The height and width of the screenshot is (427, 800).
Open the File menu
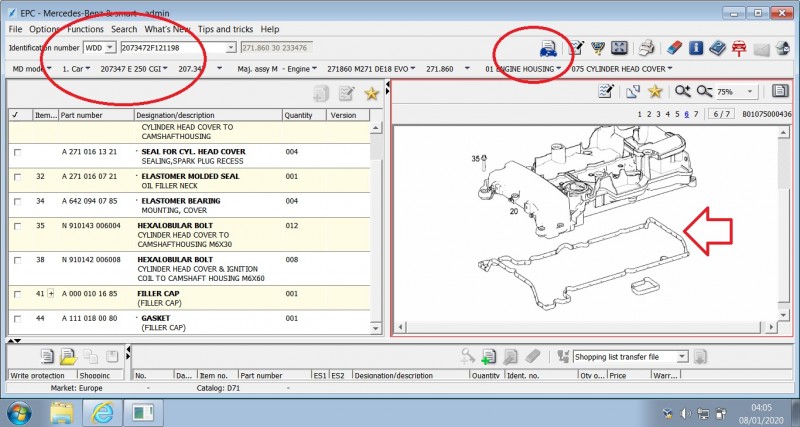tap(15, 29)
